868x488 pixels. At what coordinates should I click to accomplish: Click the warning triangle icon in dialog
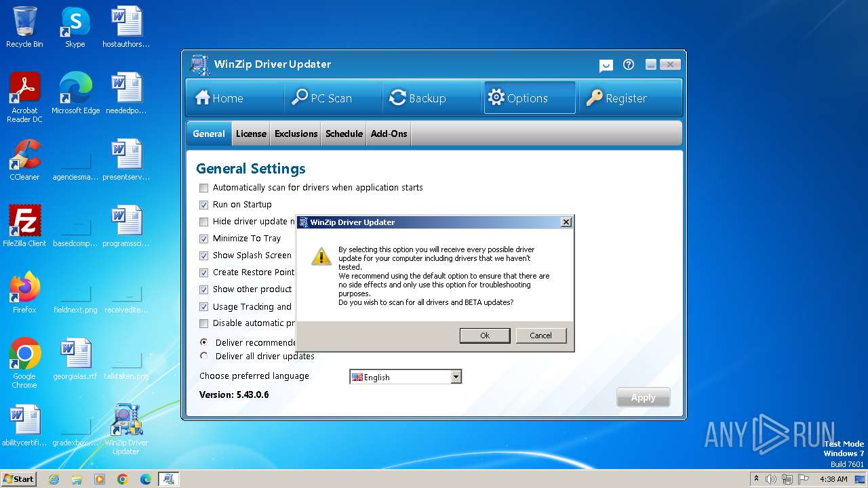pyautogui.click(x=321, y=256)
